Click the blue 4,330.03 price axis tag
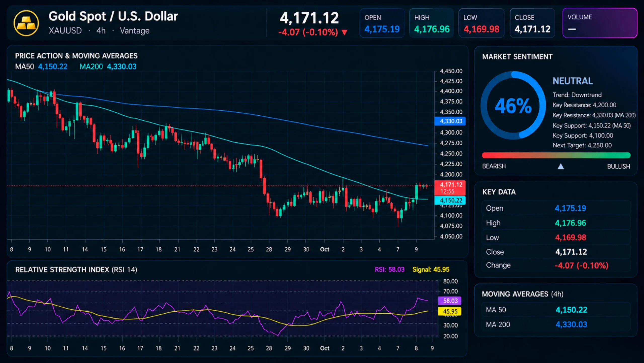This screenshot has height=363, width=644. point(450,121)
